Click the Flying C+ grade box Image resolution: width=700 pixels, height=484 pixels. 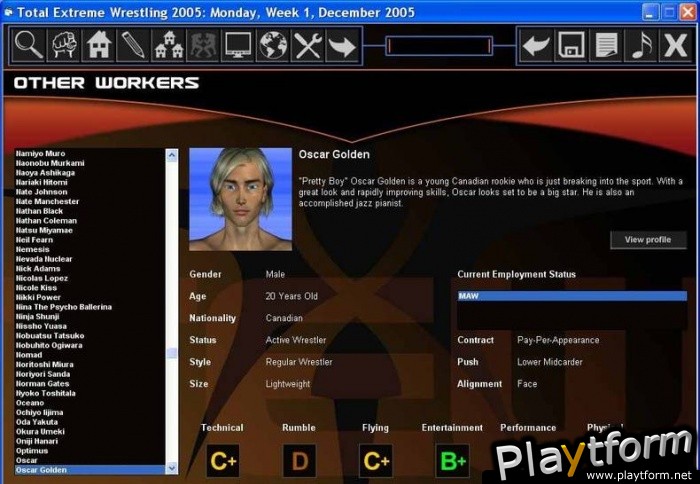click(x=376, y=461)
